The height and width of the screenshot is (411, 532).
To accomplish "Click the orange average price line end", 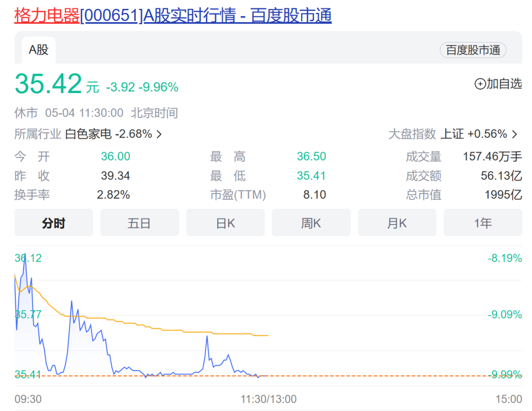I will (267, 336).
